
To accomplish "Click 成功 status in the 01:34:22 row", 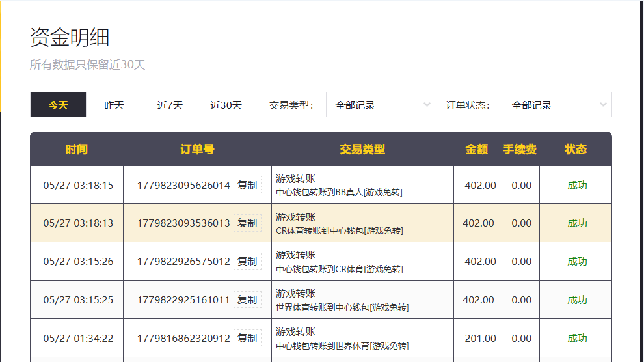I will pyautogui.click(x=577, y=338).
